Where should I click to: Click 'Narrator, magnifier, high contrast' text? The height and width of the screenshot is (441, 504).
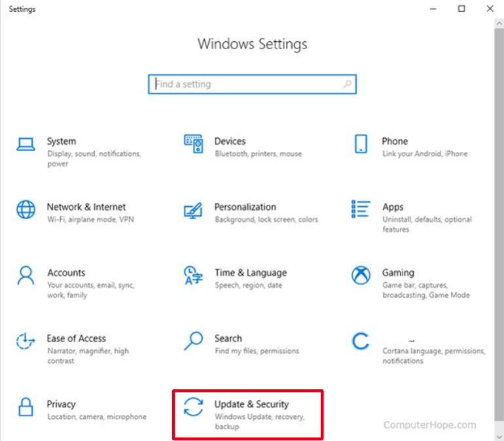coord(88,356)
